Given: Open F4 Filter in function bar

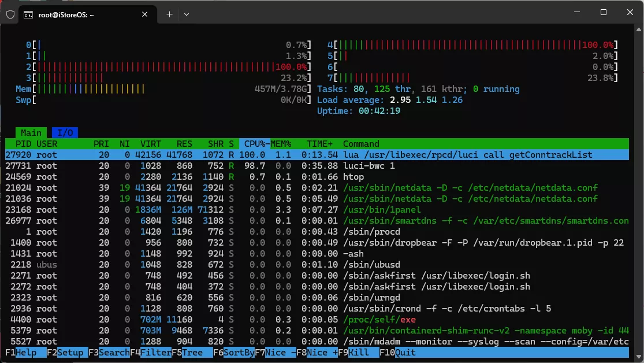Looking at the screenshot, I should coord(155,353).
